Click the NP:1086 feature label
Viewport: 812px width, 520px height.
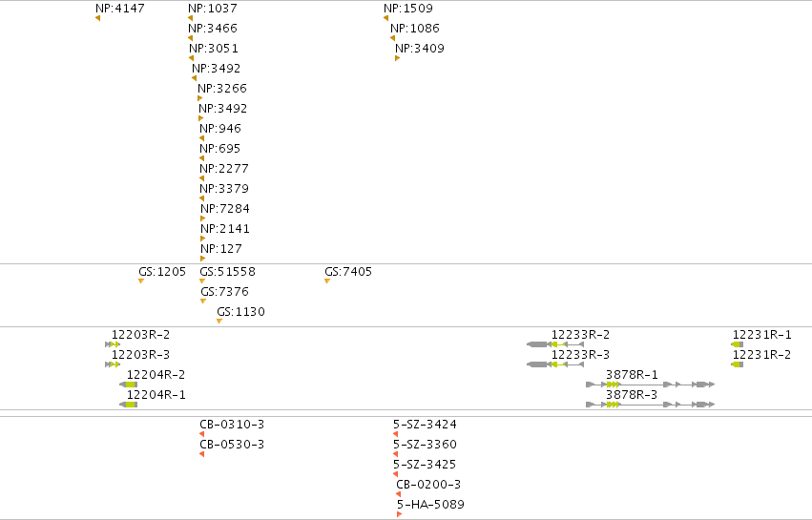tap(415, 29)
